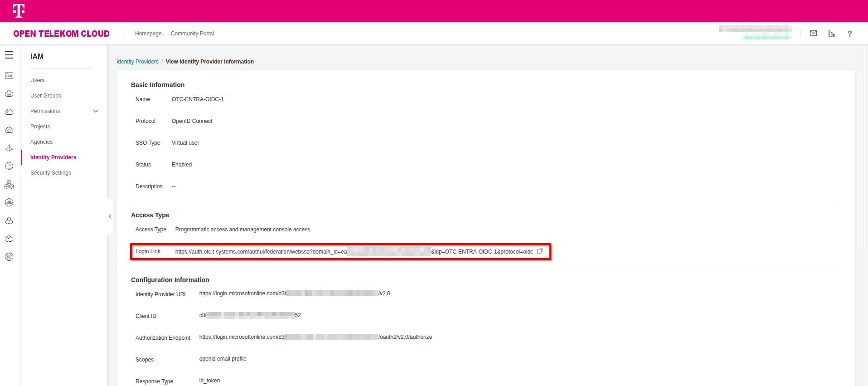The width and height of the screenshot is (868, 386).
Task: Open the mail messages icon
Action: pos(813,34)
